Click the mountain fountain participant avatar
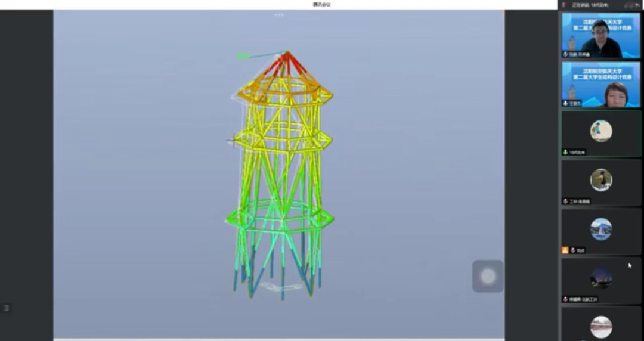Screen dimensions: 644x341 tap(601, 229)
